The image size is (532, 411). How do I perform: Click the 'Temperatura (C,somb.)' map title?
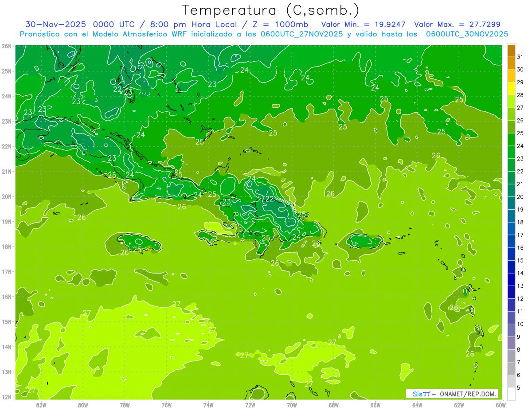[x=271, y=10]
